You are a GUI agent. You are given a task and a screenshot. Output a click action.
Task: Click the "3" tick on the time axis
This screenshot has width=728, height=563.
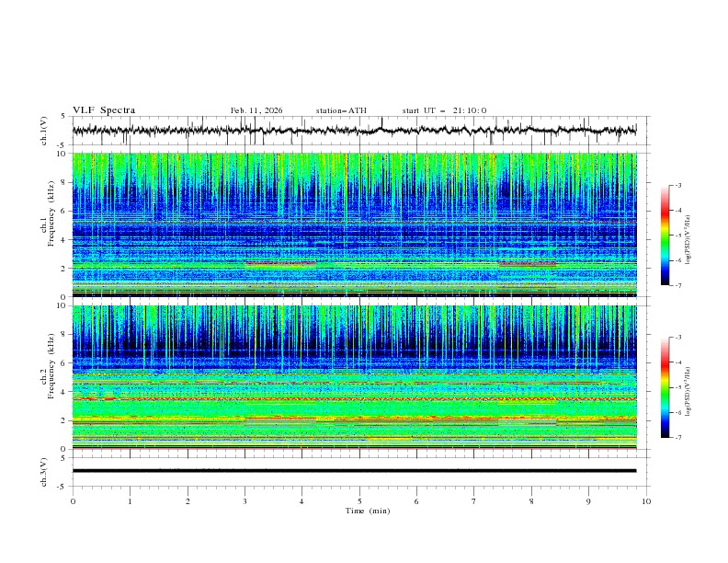click(x=245, y=501)
